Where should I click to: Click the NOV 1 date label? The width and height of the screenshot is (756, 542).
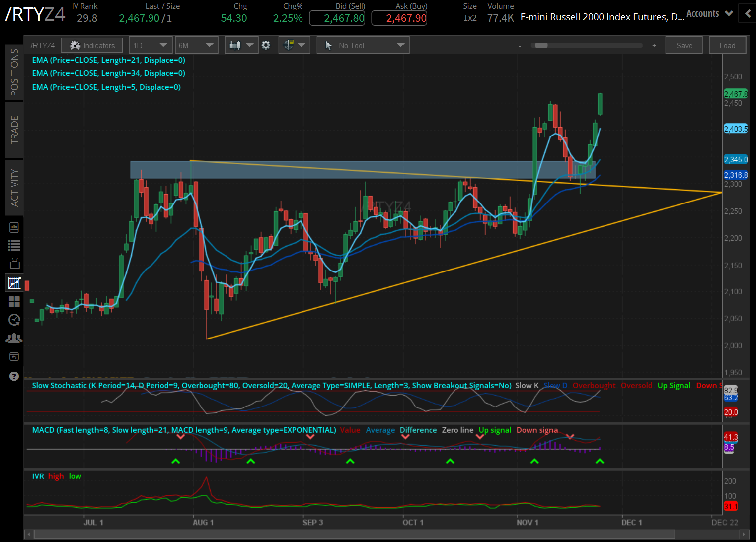coord(528,522)
